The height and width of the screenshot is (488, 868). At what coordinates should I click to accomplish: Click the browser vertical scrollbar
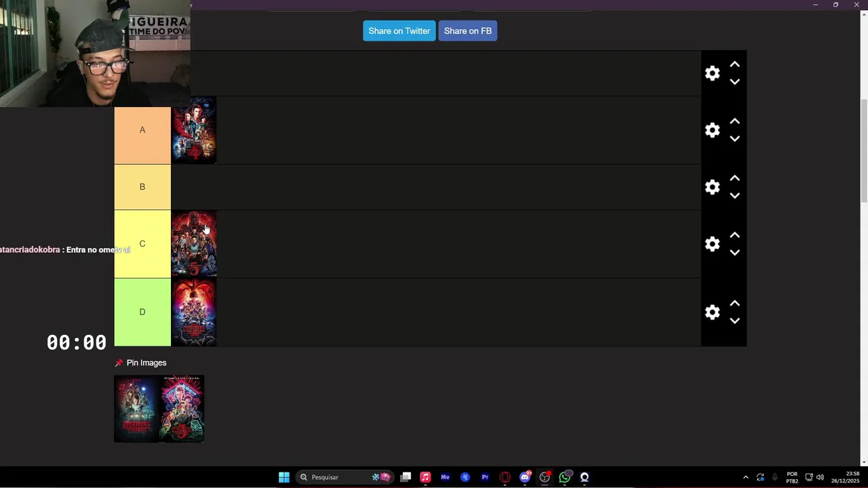coord(863,150)
